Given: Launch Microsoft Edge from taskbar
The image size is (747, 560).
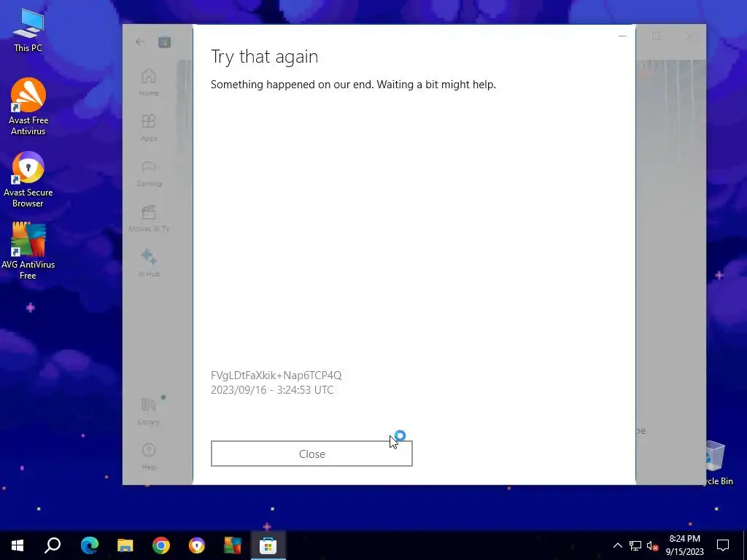Looking at the screenshot, I should click(90, 545).
